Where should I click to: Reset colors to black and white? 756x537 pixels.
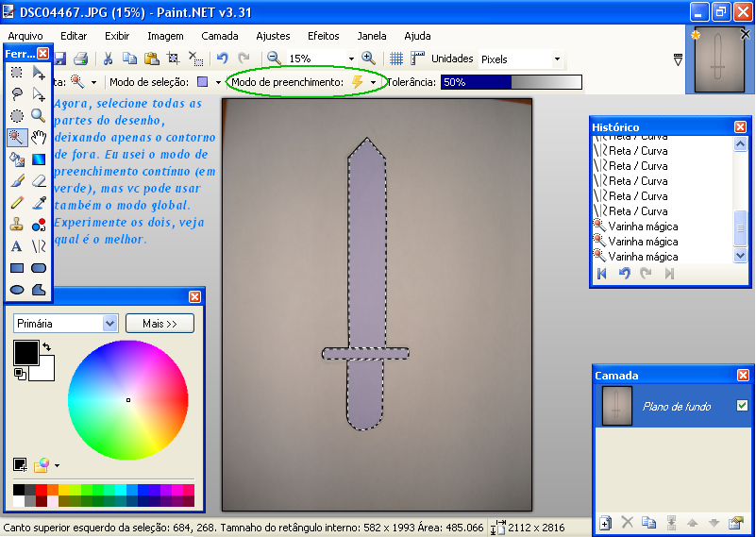pyautogui.click(x=20, y=374)
